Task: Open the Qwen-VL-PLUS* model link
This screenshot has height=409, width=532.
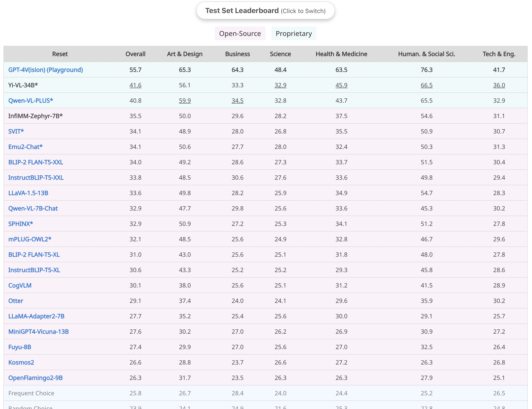Action: tap(31, 101)
